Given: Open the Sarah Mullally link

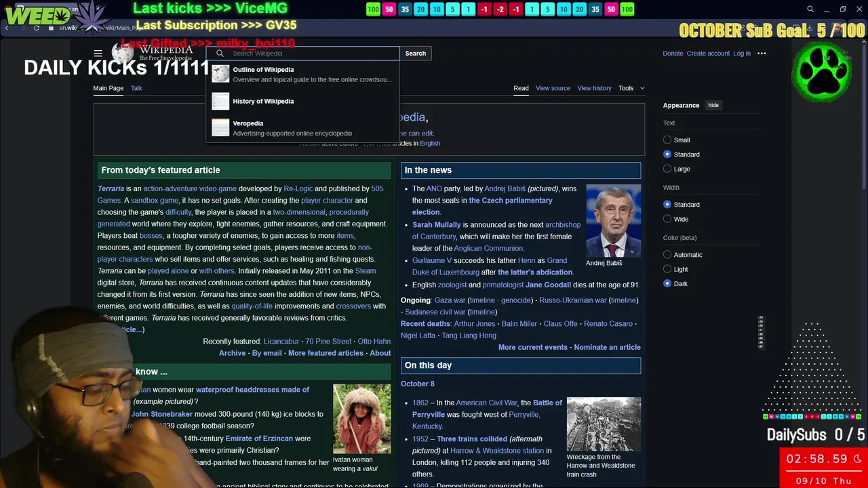Looking at the screenshot, I should (x=436, y=224).
